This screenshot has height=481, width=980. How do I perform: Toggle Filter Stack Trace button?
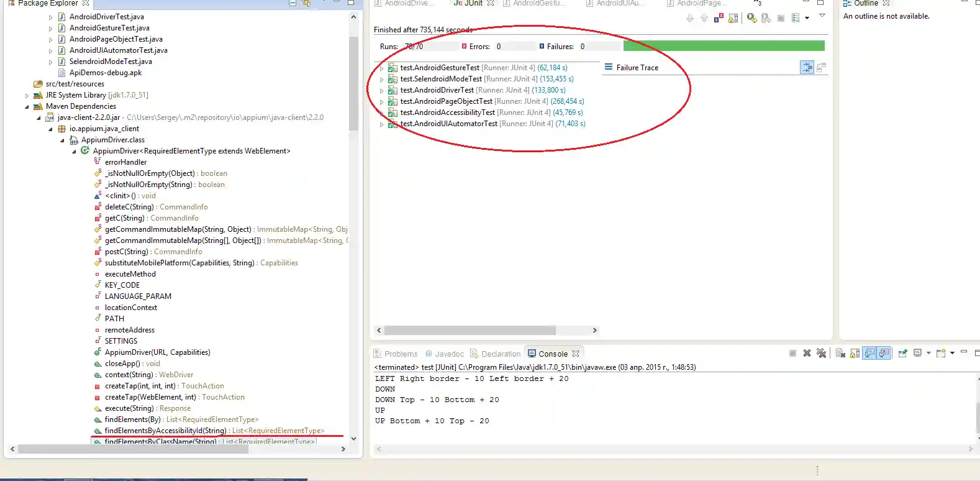click(807, 67)
